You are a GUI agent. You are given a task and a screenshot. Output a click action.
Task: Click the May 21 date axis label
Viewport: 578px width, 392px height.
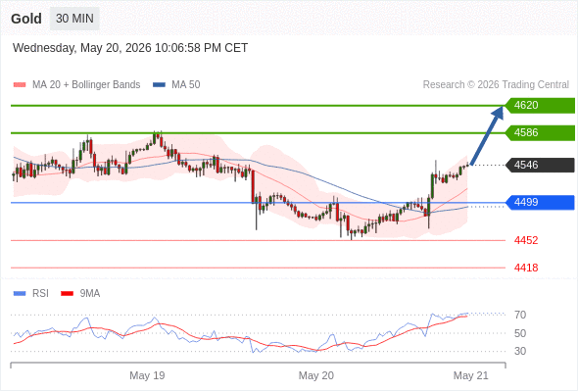coord(471,375)
